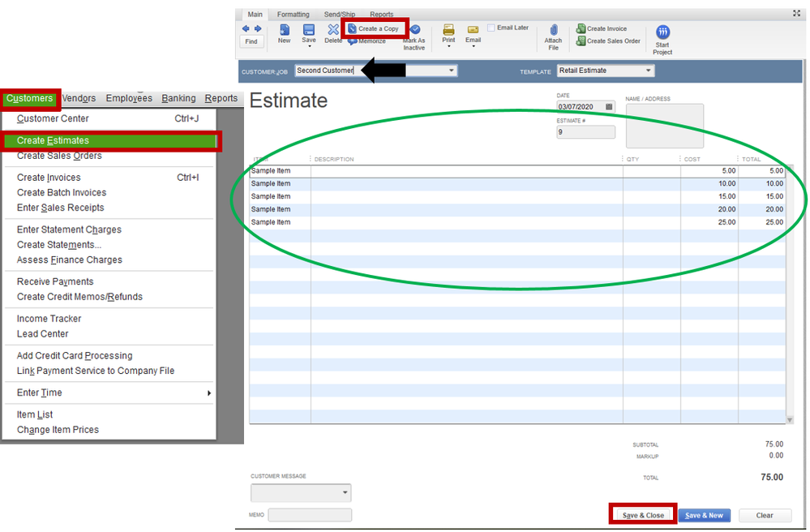Go to next estimate with right arrow
The height and width of the screenshot is (532, 810).
click(x=258, y=28)
